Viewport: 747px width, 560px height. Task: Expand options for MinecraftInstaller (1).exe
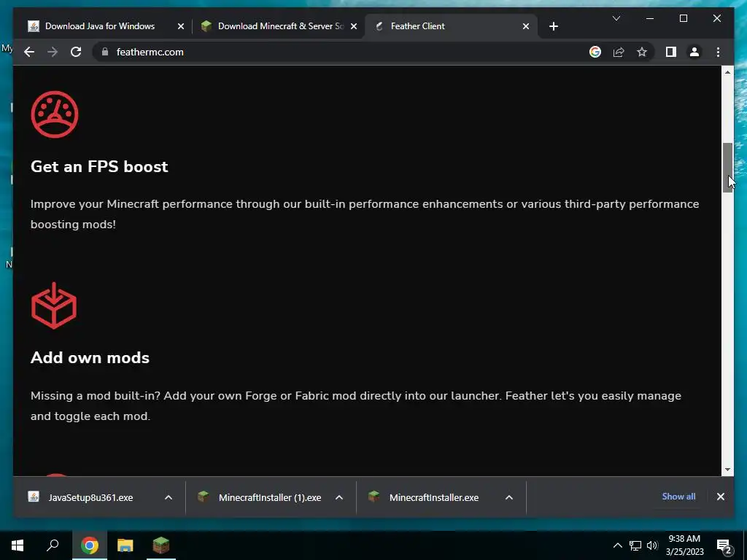pyautogui.click(x=338, y=497)
